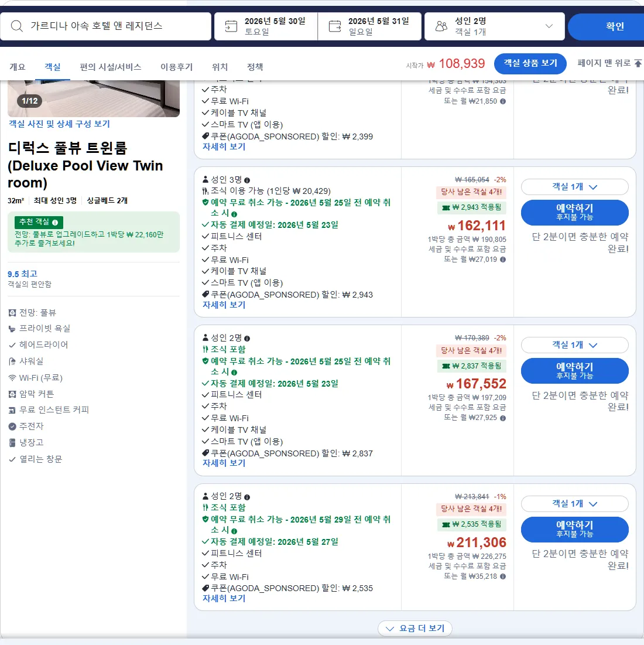Click the 냉장고 refrigerator icon
Screen dimensions: 644x645
tap(12, 443)
